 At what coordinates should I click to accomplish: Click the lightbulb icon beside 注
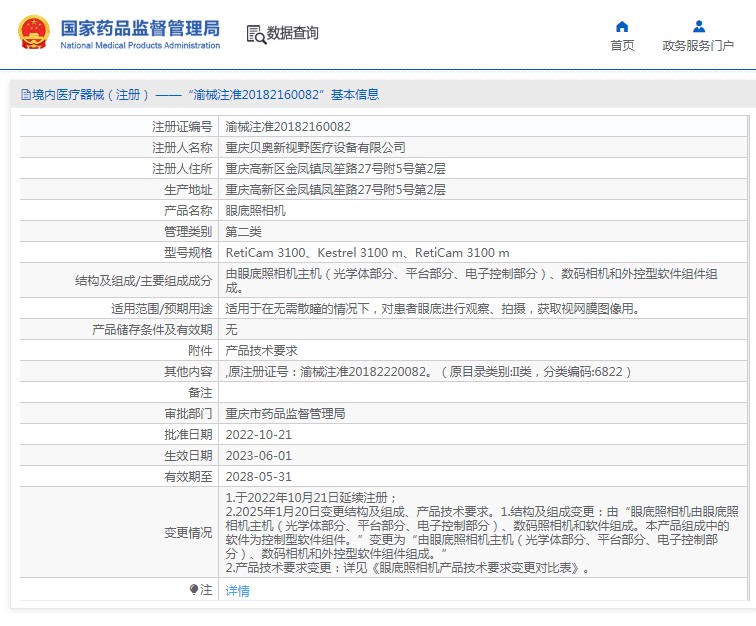click(x=194, y=589)
